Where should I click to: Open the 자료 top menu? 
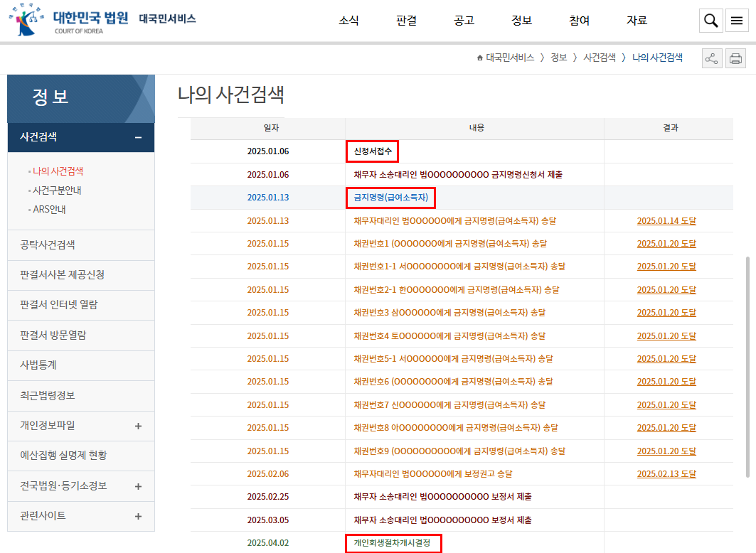(x=637, y=21)
